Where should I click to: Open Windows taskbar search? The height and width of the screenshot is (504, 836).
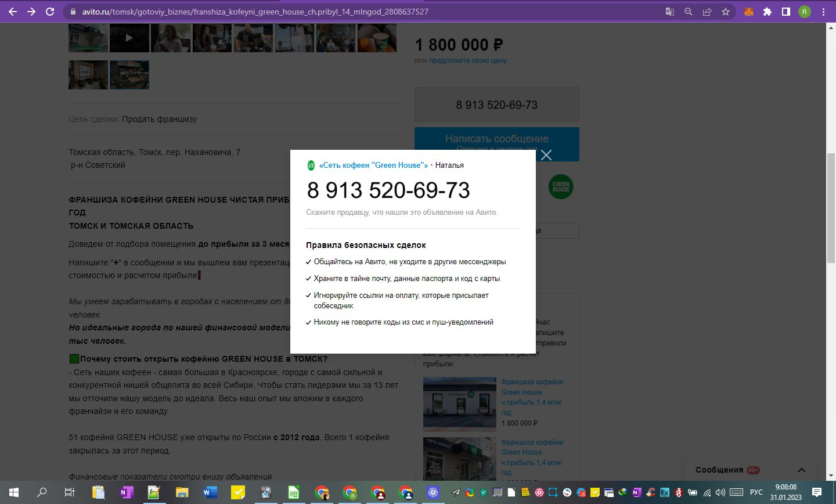pyautogui.click(x=42, y=492)
